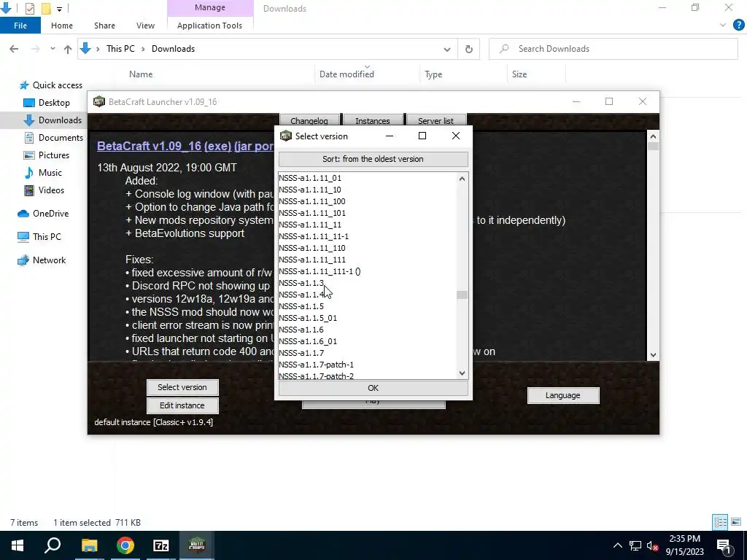This screenshot has width=747, height=560.
Task: Open the Language button
Action: coord(563,395)
